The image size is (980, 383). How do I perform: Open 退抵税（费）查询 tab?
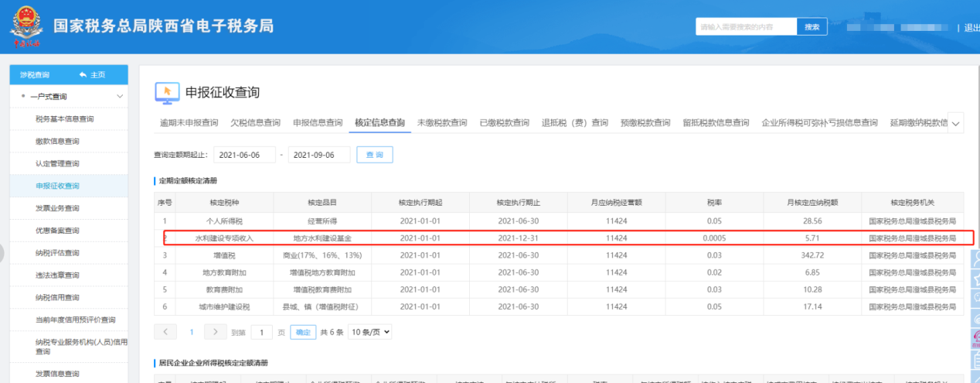click(575, 123)
